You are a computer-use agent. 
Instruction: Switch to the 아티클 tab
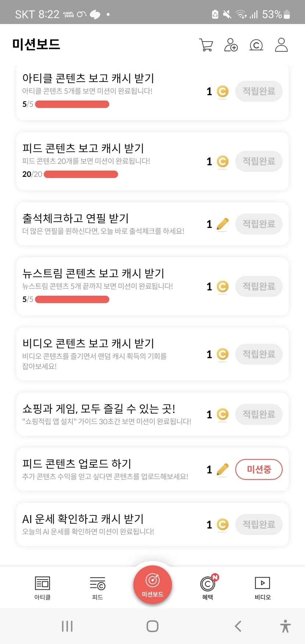tap(42, 587)
